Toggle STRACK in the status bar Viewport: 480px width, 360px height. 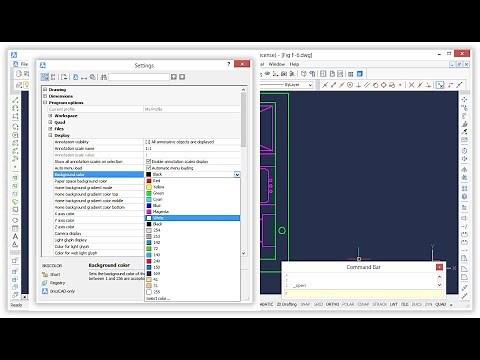click(380, 304)
